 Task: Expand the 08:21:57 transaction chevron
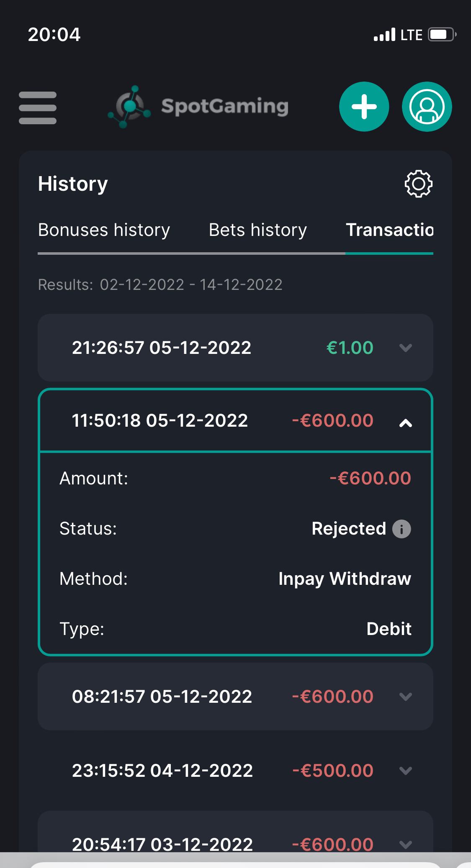click(x=405, y=696)
